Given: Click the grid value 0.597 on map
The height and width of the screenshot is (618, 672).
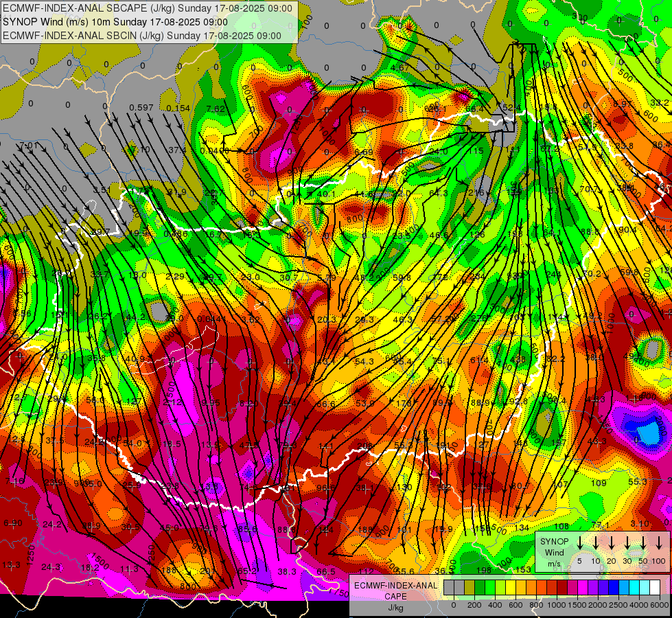Looking at the screenshot, I should click(x=141, y=107).
